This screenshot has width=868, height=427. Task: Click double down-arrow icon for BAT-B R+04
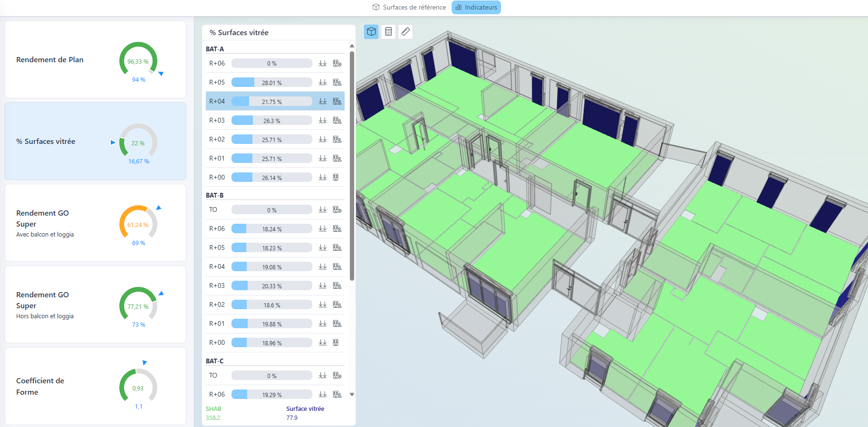pos(323,266)
